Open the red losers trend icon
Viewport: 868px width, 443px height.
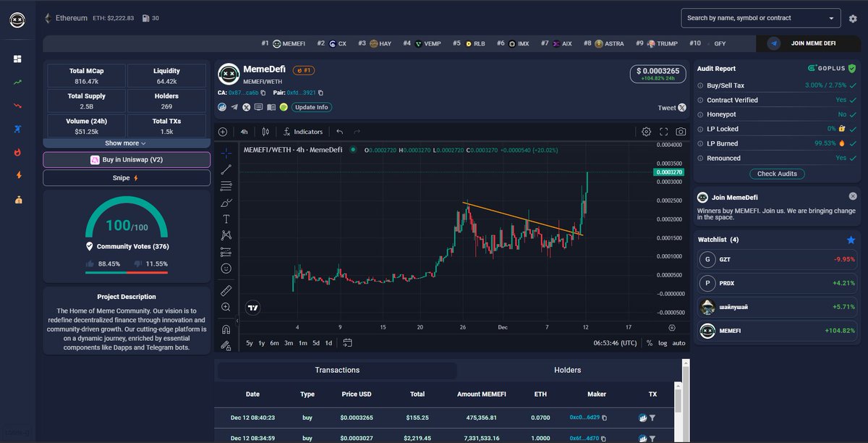pos(17,106)
